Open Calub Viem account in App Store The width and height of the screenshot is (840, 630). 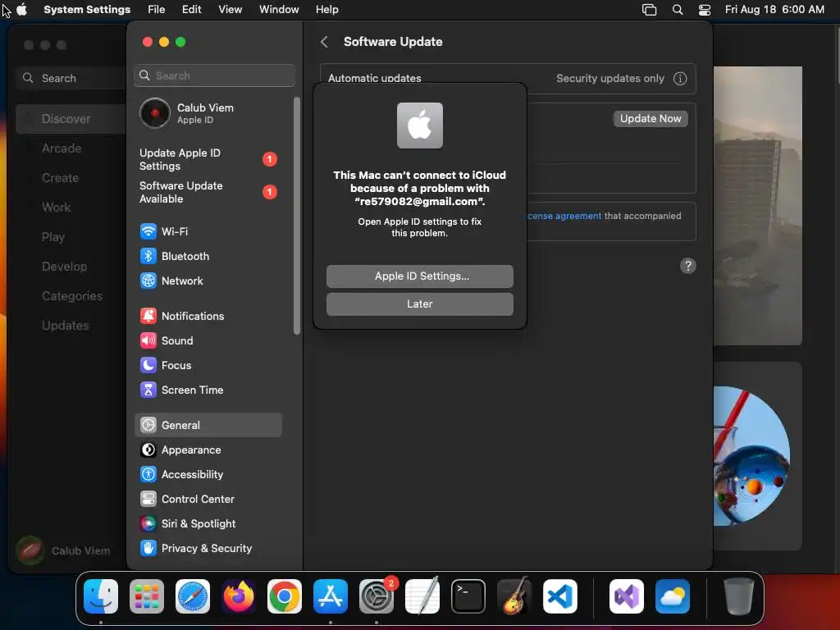pos(64,550)
